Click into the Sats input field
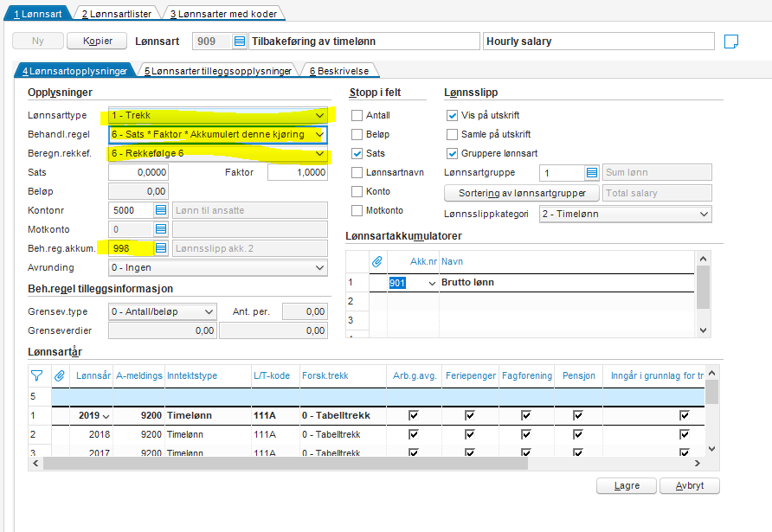This screenshot has width=772, height=532. click(x=138, y=173)
